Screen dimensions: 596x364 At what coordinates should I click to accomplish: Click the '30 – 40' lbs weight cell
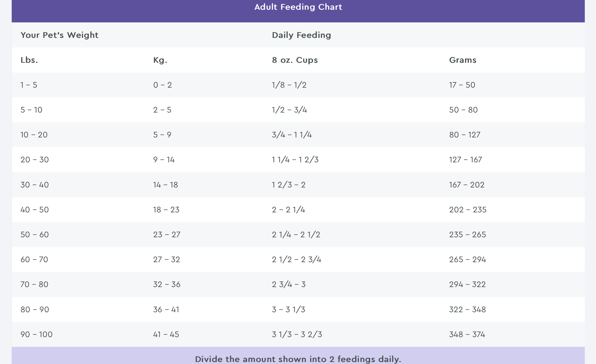pyautogui.click(x=35, y=185)
